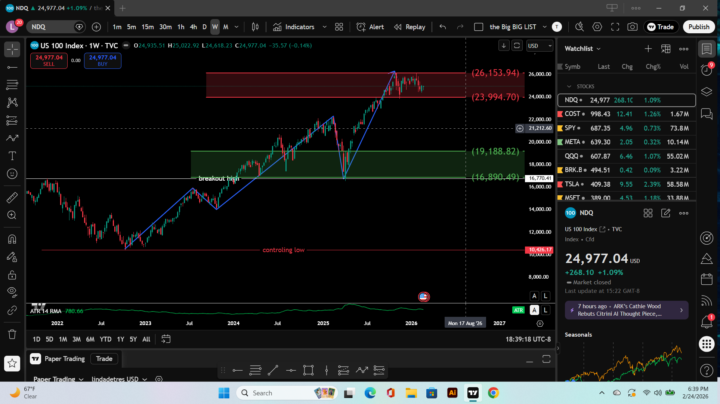The height and width of the screenshot is (404, 720).
Task: Open the Trade button in Paper Trading panel
Action: (103, 358)
